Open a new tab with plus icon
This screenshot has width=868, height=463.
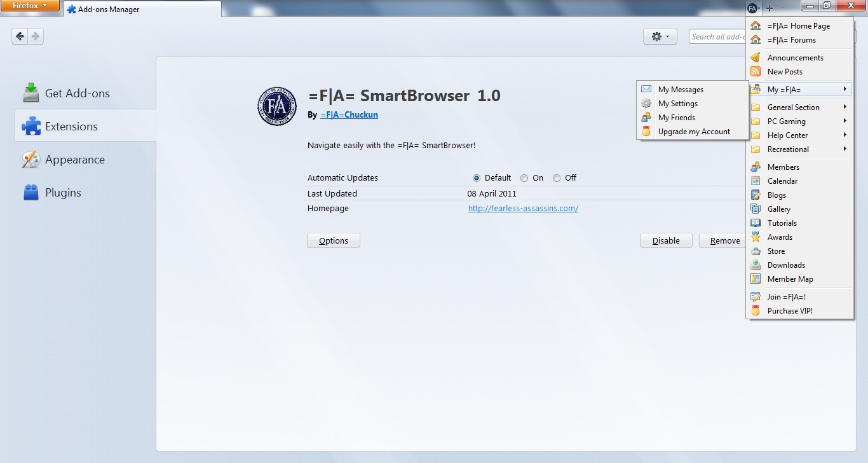pos(770,8)
